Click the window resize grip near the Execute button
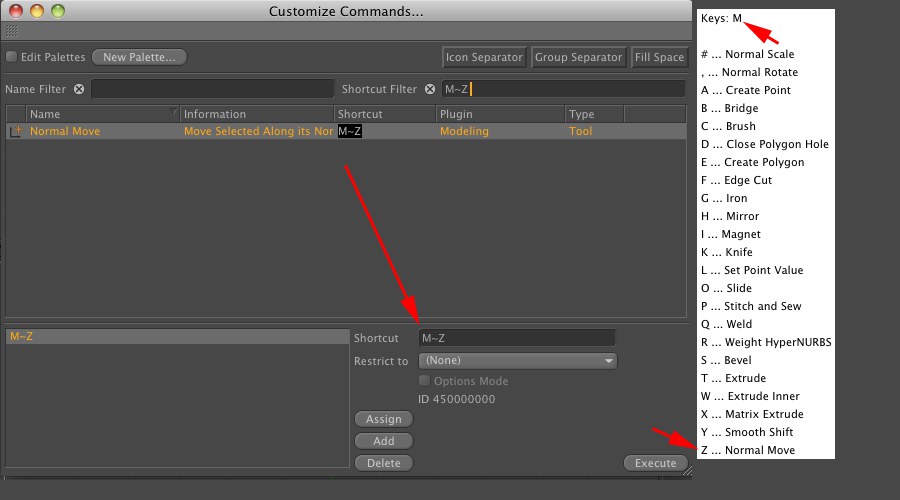The height and width of the screenshot is (500, 900). (687, 471)
